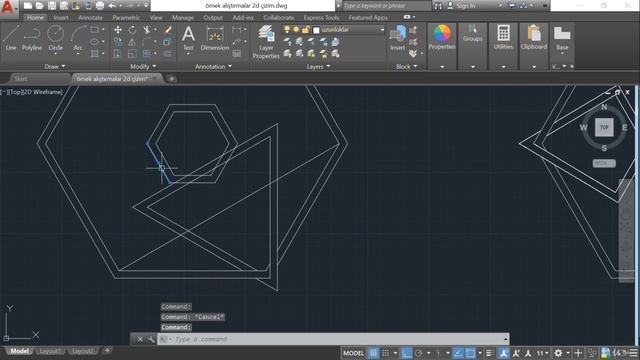
Task: Toggle ortho mode in status bar
Action: tap(407, 353)
